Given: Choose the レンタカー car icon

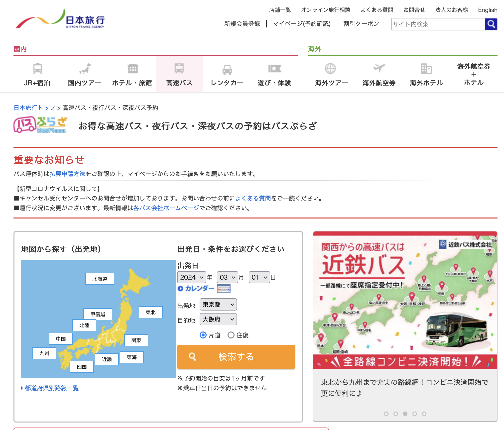Looking at the screenshot, I should tap(227, 70).
